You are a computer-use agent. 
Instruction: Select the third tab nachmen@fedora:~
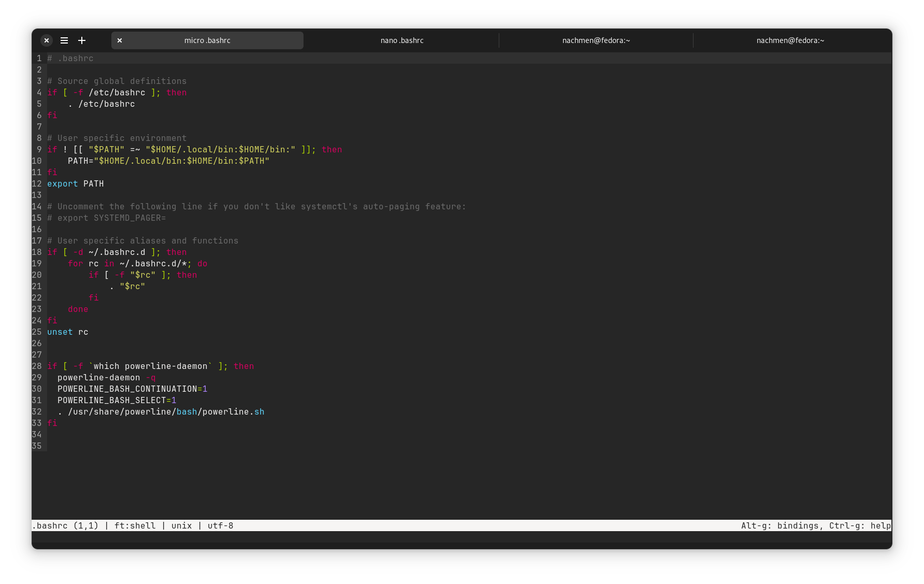596,40
